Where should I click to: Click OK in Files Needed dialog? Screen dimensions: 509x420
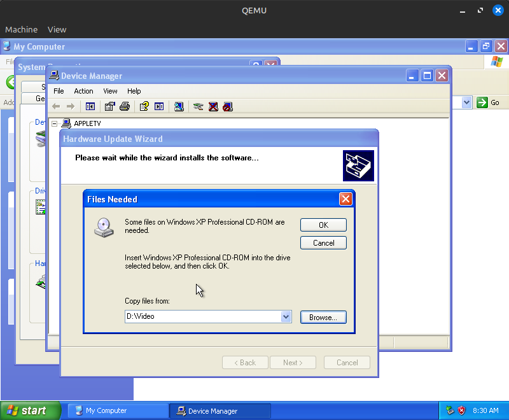point(323,225)
